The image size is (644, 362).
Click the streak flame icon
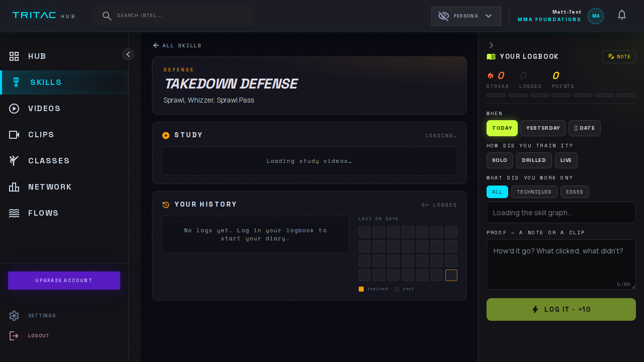coord(491,76)
